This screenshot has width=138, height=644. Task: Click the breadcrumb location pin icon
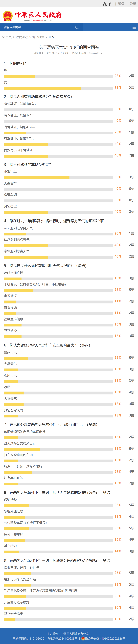(x=3, y=37)
